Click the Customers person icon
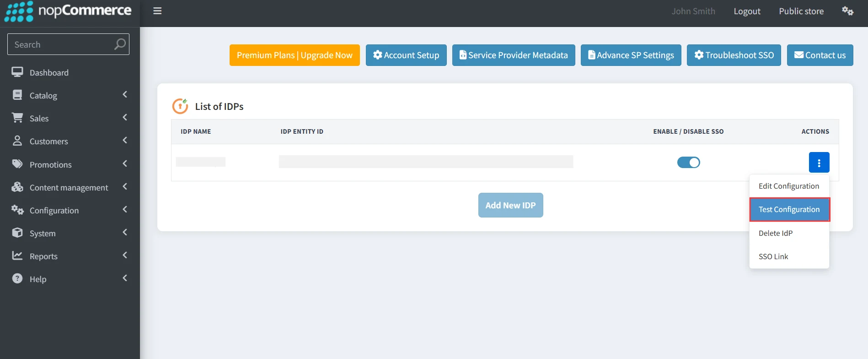Viewport: 868px width, 359px height. coord(17,141)
